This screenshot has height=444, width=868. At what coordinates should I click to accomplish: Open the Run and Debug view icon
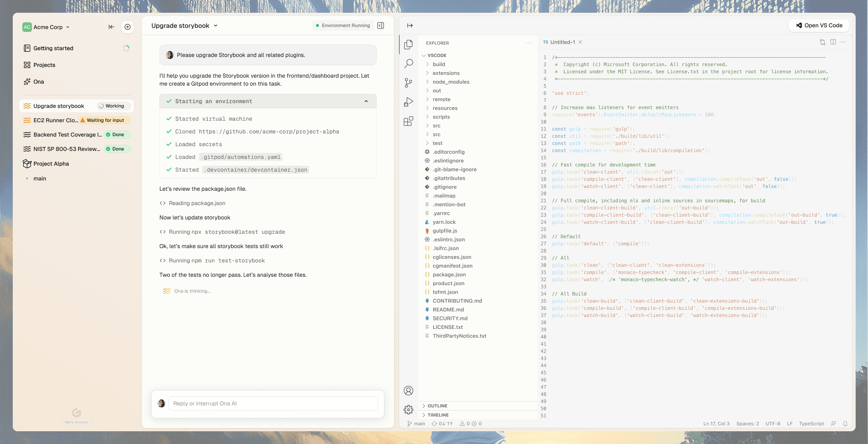pos(408,102)
